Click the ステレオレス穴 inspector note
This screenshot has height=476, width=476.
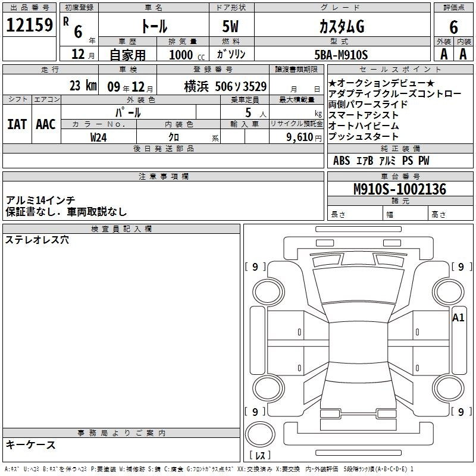tap(37, 240)
